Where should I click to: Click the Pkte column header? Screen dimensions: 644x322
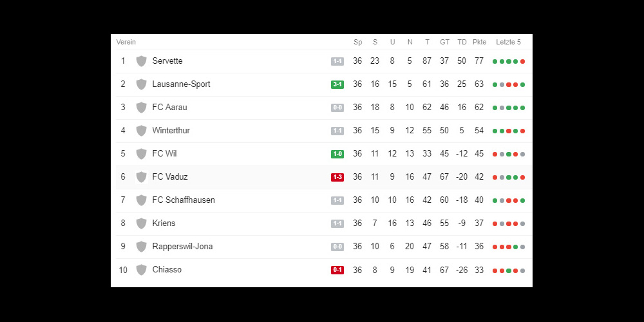[479, 42]
